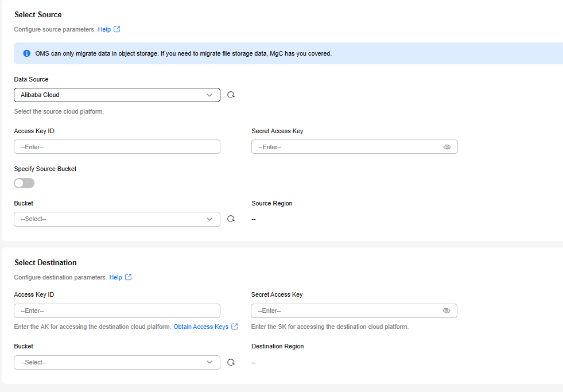Show the destination Secret Access Key with the eye icon
The image size is (563, 392).
point(446,311)
